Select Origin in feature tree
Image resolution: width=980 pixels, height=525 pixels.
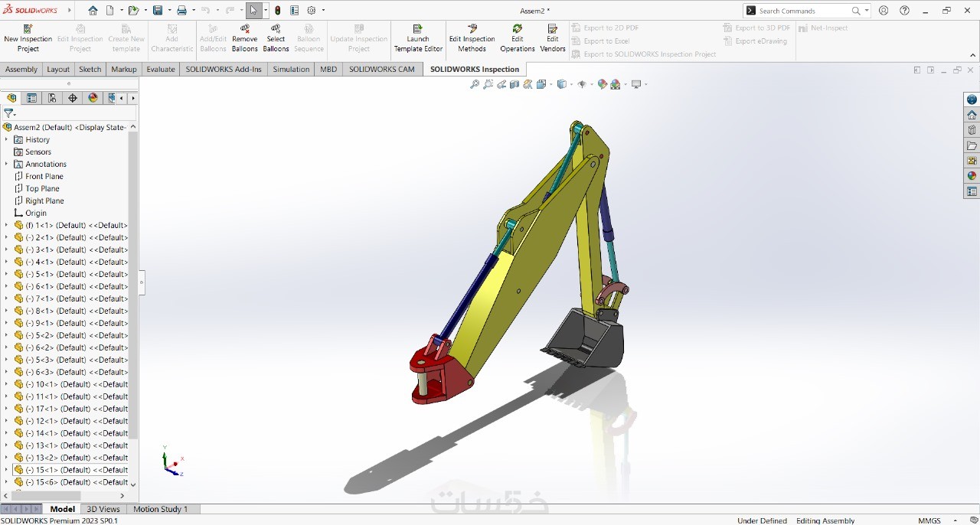coord(36,213)
